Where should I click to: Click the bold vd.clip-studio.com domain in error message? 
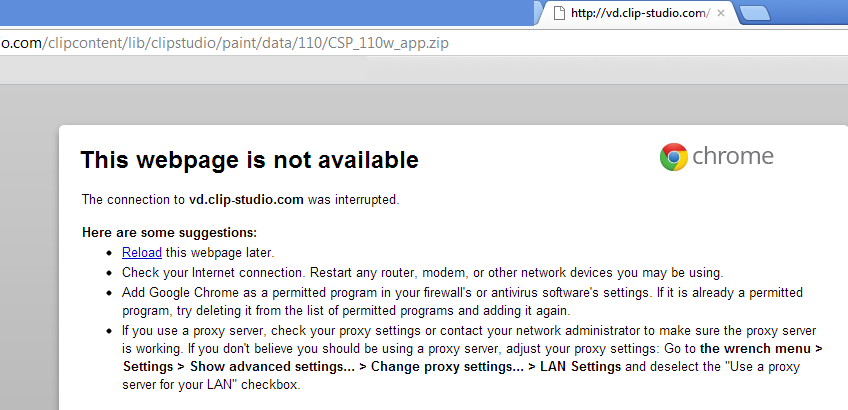coord(246,200)
